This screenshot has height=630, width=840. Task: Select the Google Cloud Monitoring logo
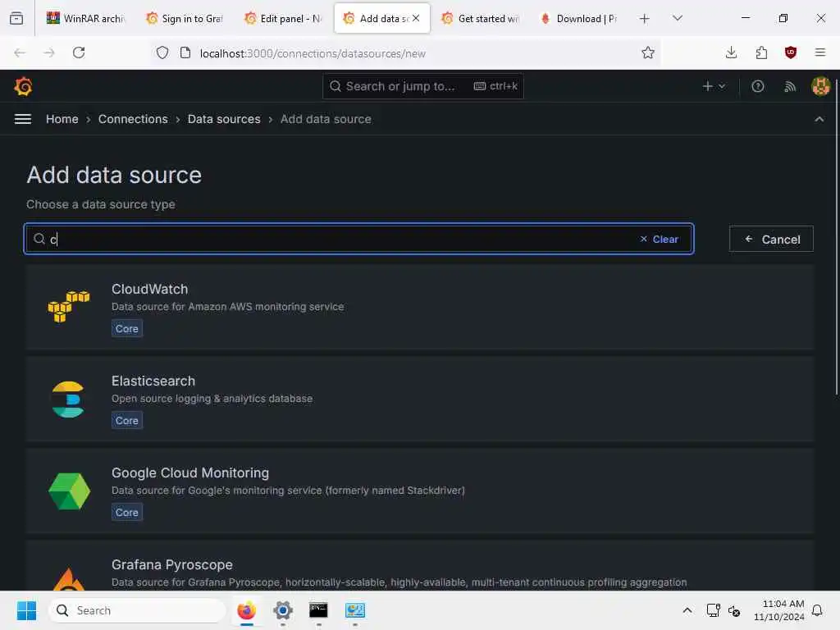click(x=69, y=491)
